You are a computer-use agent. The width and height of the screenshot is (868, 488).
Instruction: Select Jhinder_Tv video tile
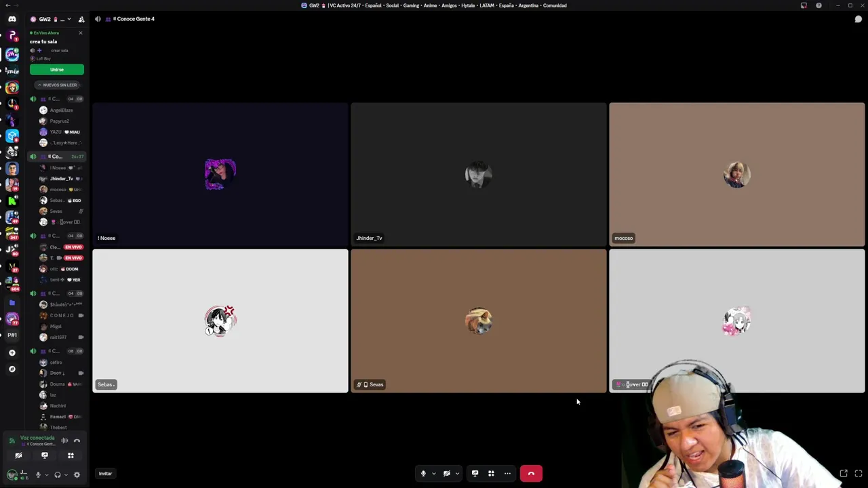pyautogui.click(x=479, y=174)
